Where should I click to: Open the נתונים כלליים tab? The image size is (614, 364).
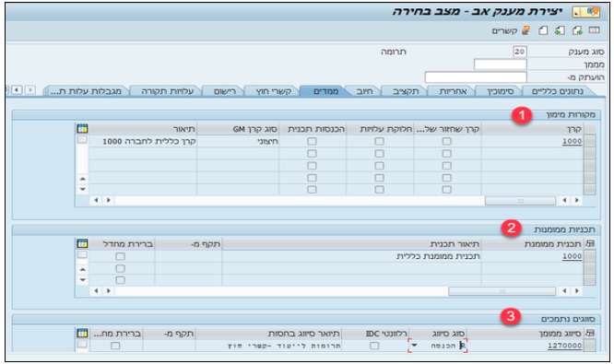[x=557, y=91]
